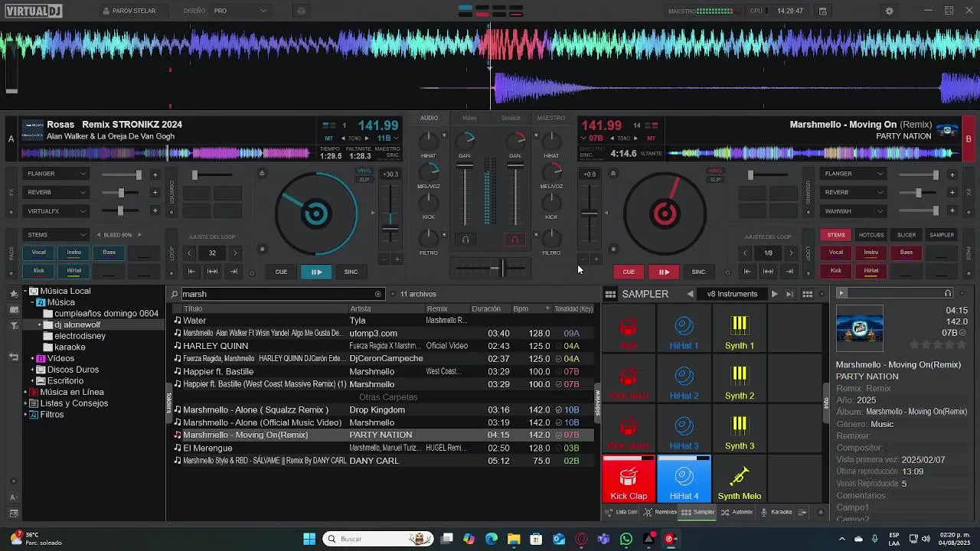Toggle VINYL mode on deck B
This screenshot has height=551, width=980.
(715, 171)
